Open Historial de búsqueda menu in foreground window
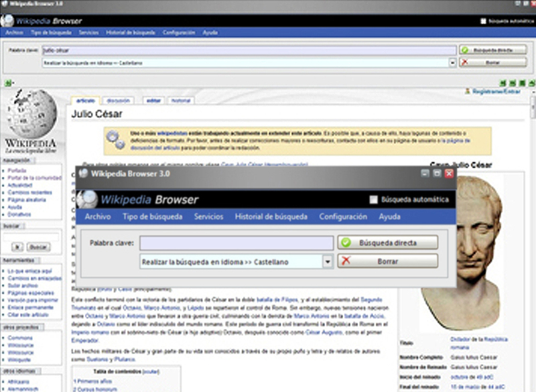 pos(271,216)
